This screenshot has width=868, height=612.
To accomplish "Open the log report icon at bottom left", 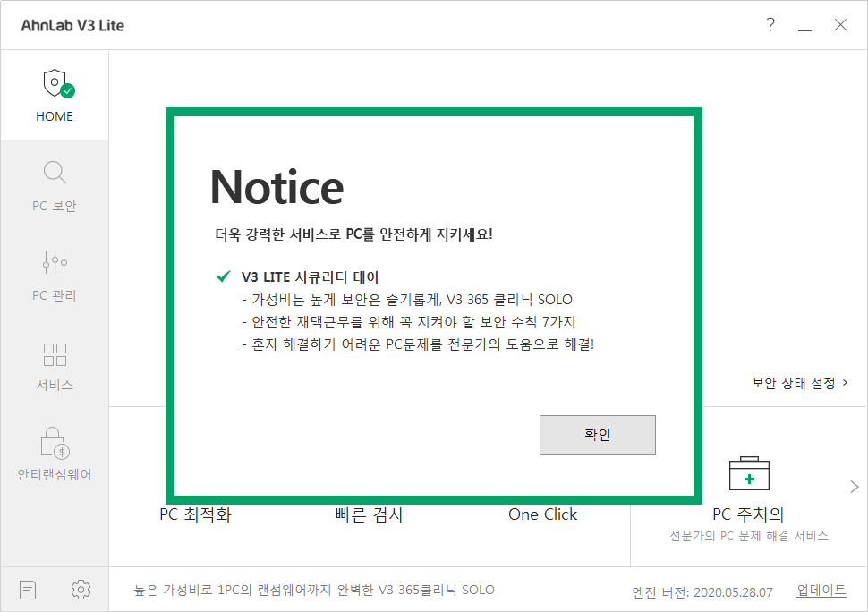I will click(x=28, y=590).
